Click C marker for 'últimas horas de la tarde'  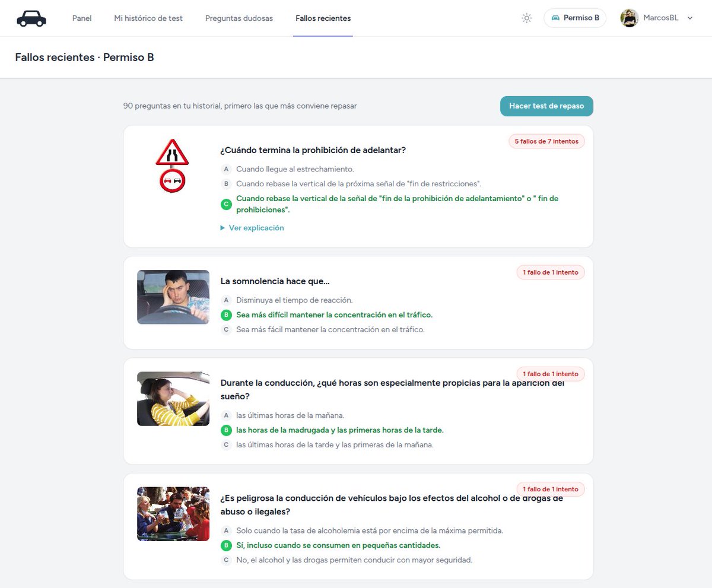click(226, 444)
